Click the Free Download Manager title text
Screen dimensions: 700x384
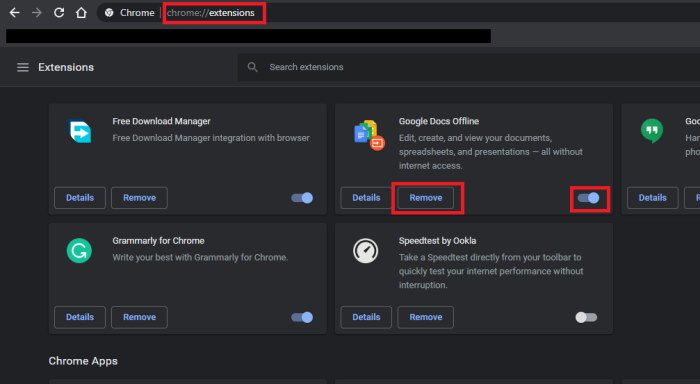(161, 121)
